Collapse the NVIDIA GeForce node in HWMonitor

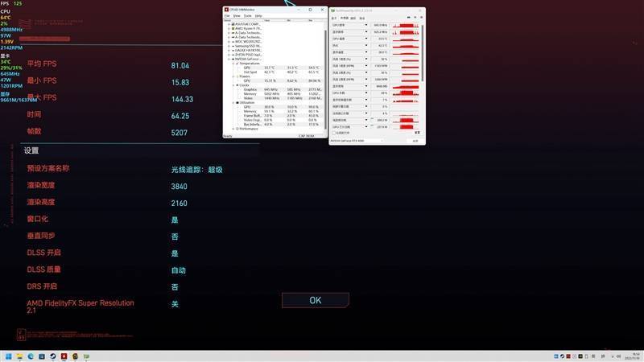229,59
